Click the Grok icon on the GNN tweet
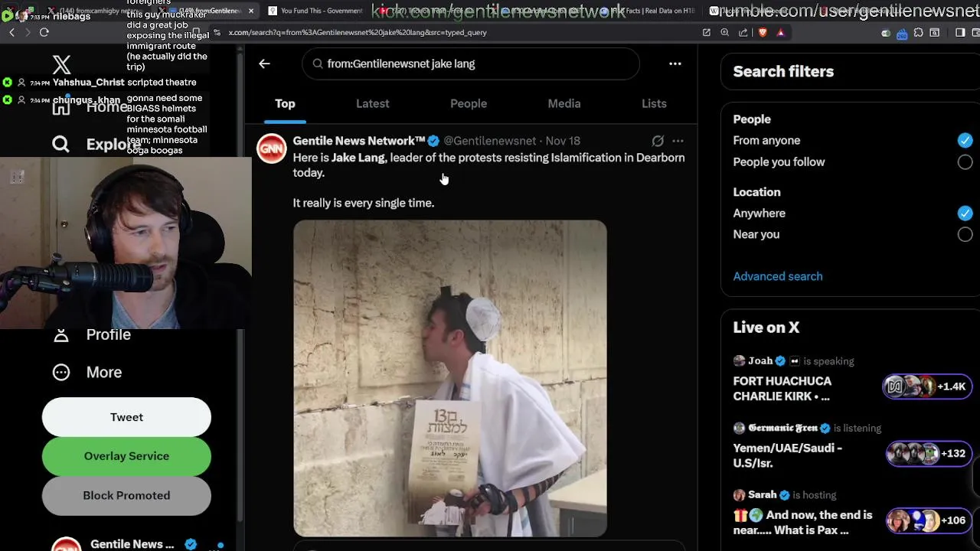980x551 pixels. click(x=658, y=141)
